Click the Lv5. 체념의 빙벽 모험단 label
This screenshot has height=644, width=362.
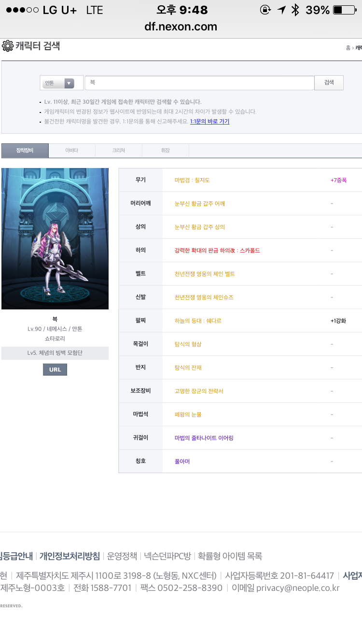pyautogui.click(x=55, y=353)
